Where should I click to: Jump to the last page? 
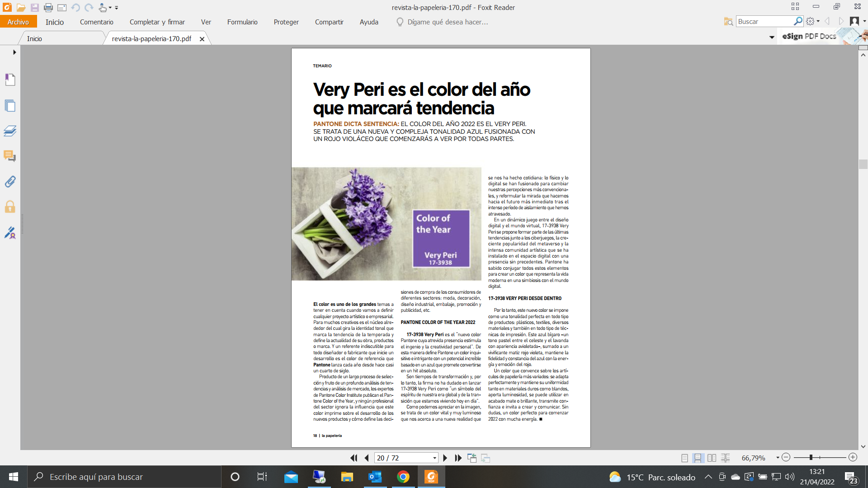pos(458,458)
